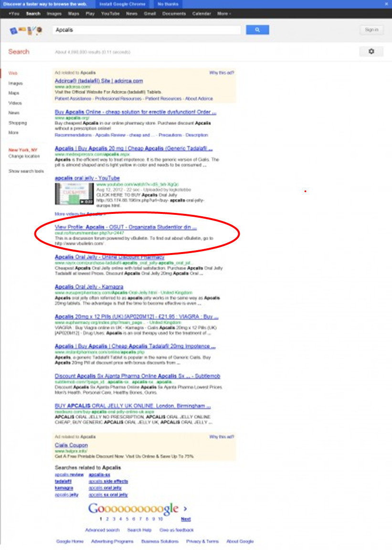Go to next page via arrow beside Goooogle

[185, 508]
